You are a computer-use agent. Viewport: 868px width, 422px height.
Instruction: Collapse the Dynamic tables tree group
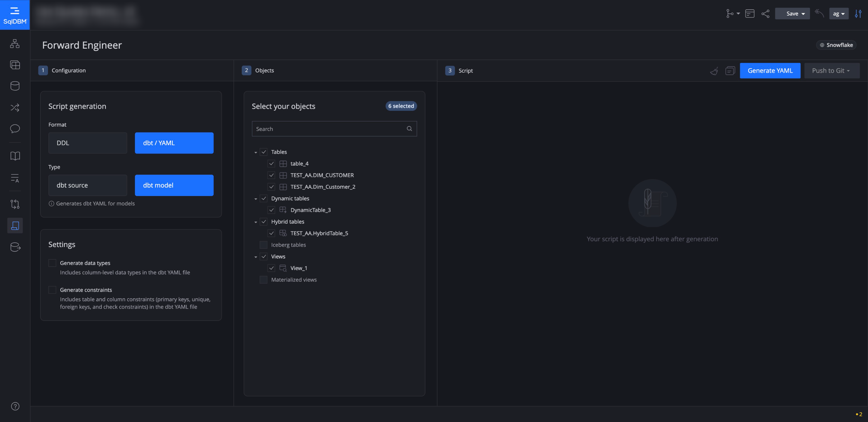(x=256, y=199)
